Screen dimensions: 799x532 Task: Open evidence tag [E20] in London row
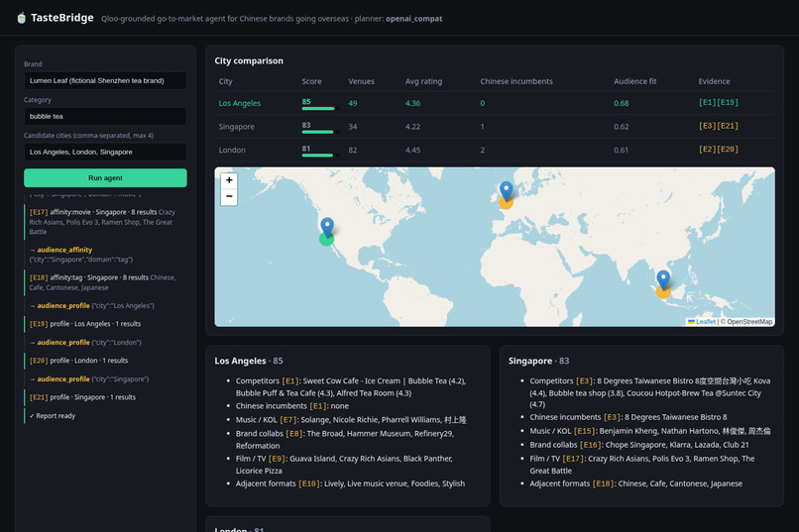pyautogui.click(x=729, y=150)
